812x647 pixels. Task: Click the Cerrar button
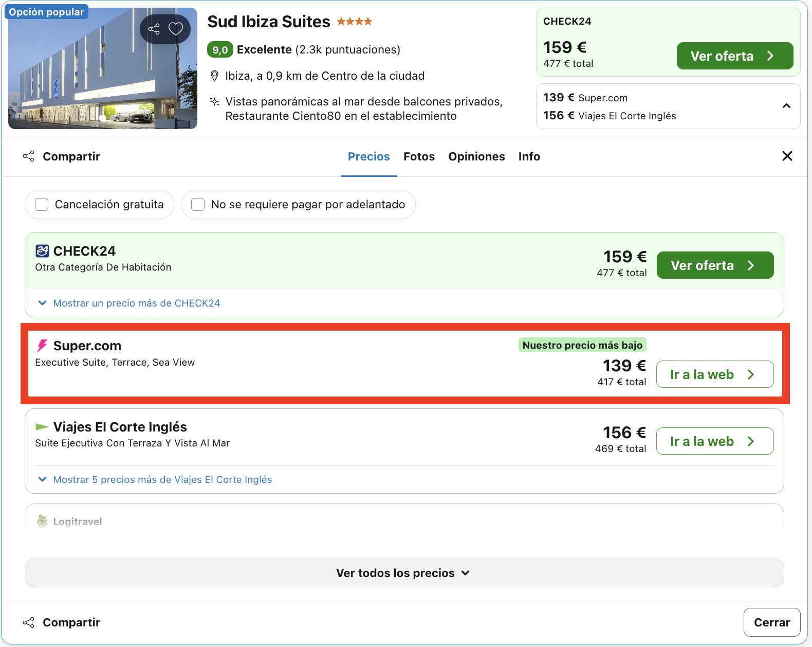point(772,622)
